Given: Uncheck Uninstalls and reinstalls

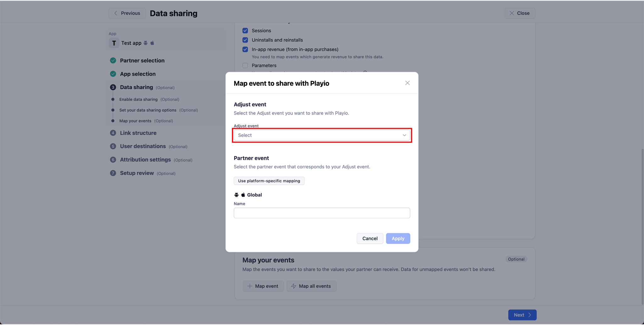Looking at the screenshot, I should (x=245, y=40).
